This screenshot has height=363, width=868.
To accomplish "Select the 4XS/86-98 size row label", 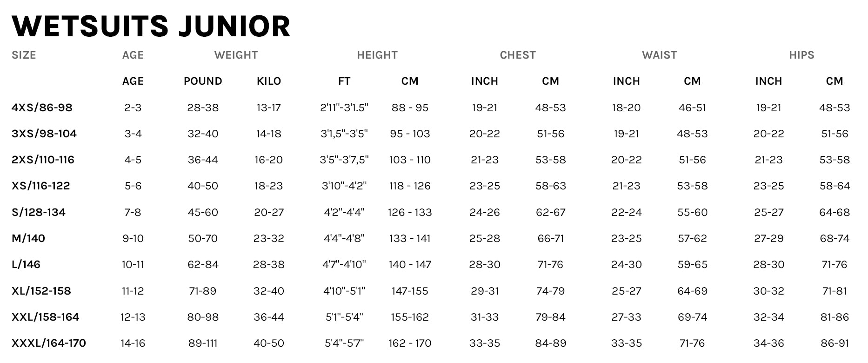I will [42, 108].
